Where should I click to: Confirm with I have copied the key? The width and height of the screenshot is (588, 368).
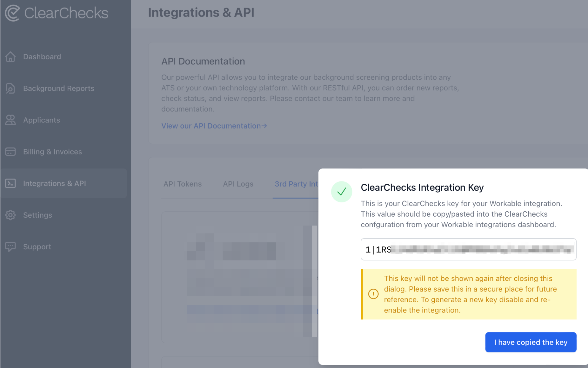pos(531,342)
